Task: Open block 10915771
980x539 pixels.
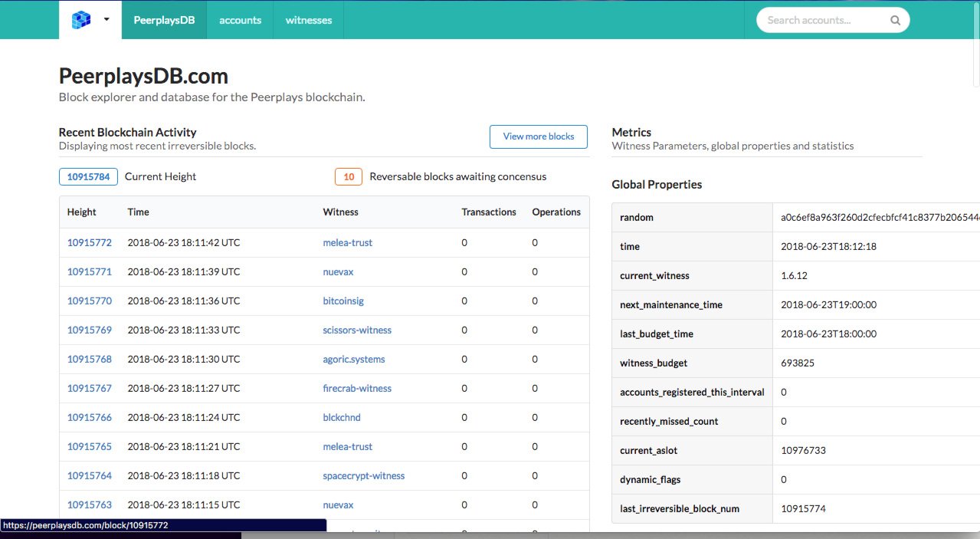Action: 90,272
